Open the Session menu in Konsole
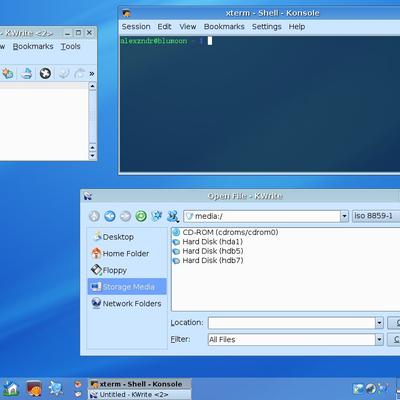 pos(136,27)
